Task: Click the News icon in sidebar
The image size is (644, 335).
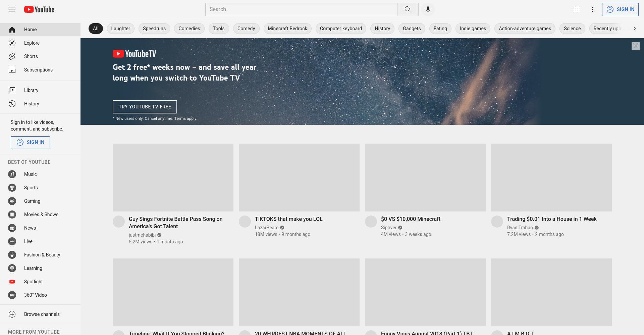Action: 12,228
